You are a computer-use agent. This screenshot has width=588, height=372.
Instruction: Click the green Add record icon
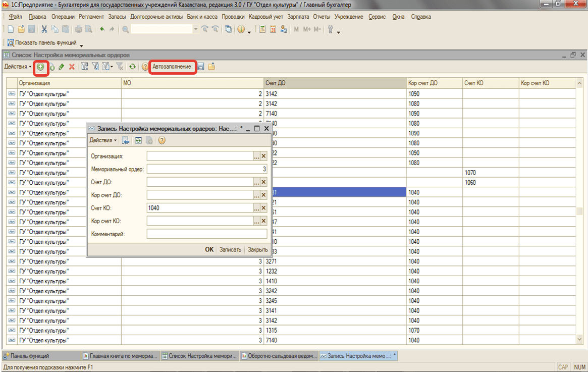pyautogui.click(x=41, y=67)
